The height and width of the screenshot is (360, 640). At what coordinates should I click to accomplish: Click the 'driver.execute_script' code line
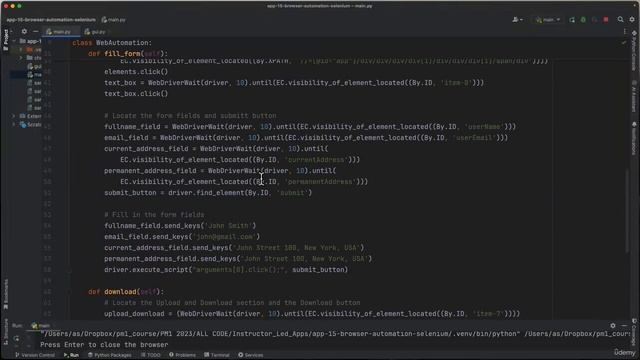pos(226,270)
